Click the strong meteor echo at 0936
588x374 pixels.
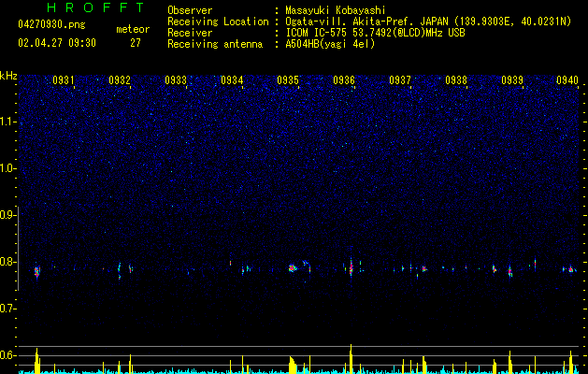pyautogui.click(x=351, y=267)
